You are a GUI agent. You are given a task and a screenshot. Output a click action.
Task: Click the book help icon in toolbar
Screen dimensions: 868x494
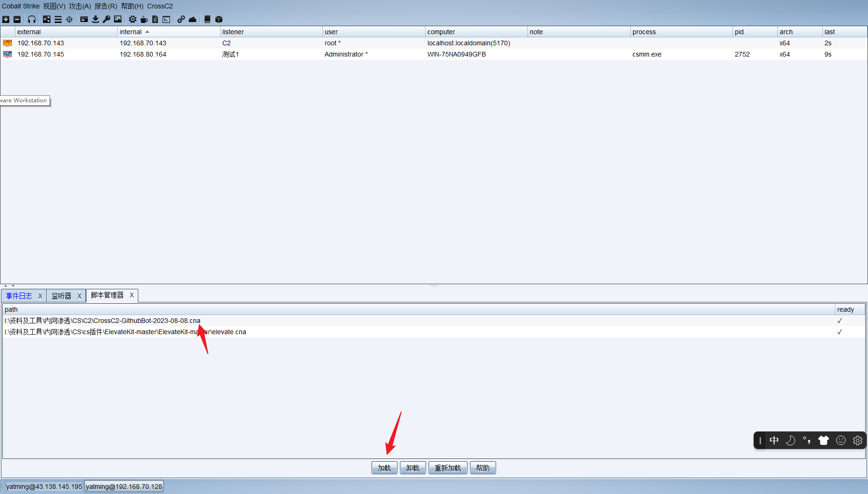[207, 19]
